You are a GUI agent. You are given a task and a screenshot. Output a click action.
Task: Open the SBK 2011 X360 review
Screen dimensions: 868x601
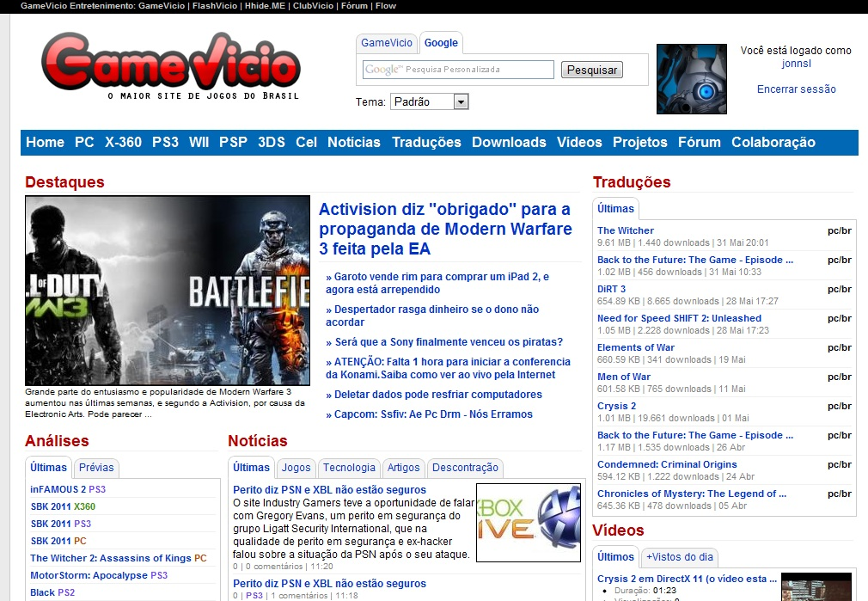63,506
